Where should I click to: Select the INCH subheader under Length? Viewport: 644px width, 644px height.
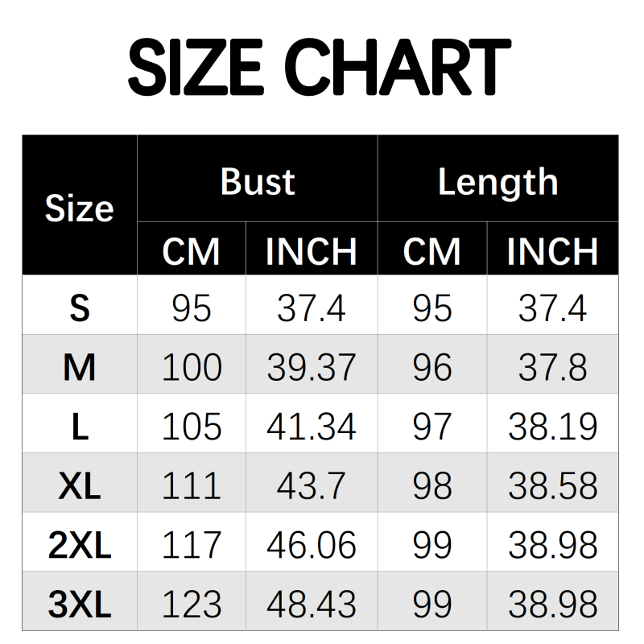[x=552, y=251]
